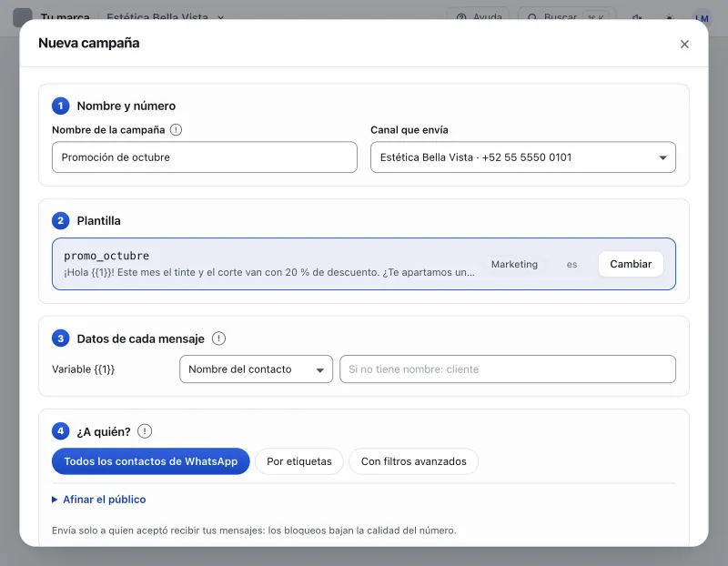Toggle the theme sun icon in header
Image resolution: width=728 pixels, height=566 pixels.
click(669, 18)
